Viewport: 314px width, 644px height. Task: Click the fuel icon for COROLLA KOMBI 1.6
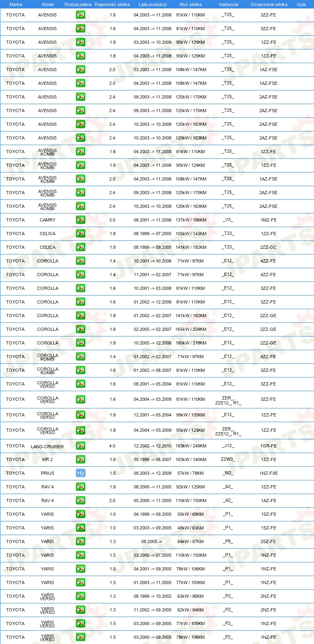click(81, 370)
